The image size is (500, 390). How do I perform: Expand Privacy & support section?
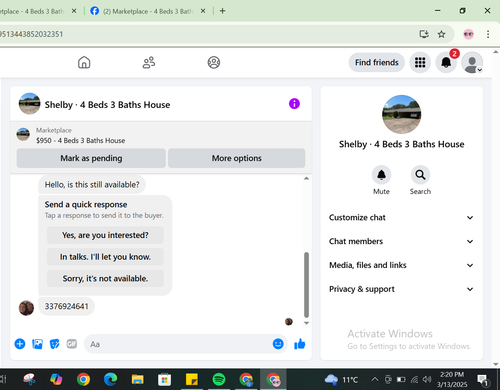coord(401,289)
